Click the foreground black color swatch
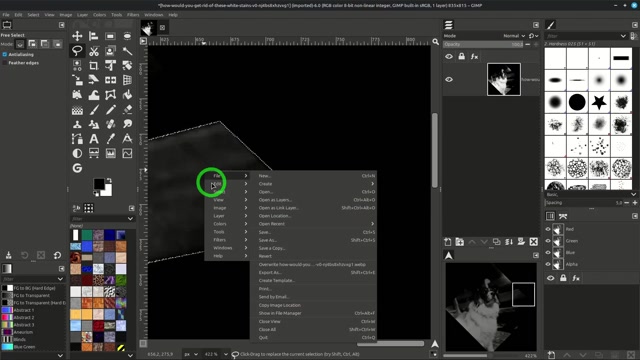 click(99, 184)
